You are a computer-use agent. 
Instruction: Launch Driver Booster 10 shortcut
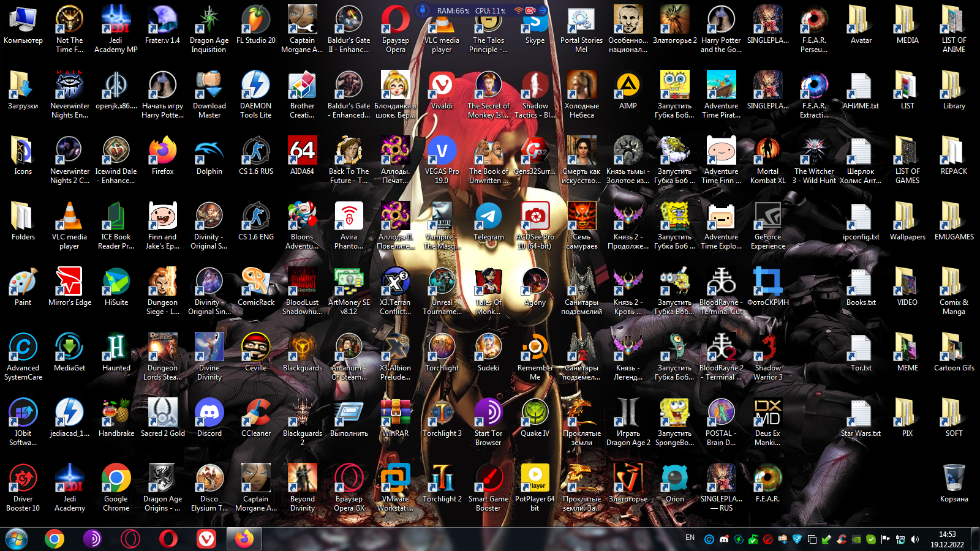tap(23, 487)
